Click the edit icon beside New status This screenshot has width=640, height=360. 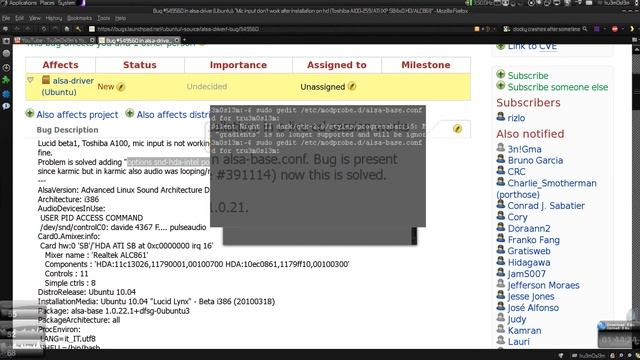pos(121,87)
